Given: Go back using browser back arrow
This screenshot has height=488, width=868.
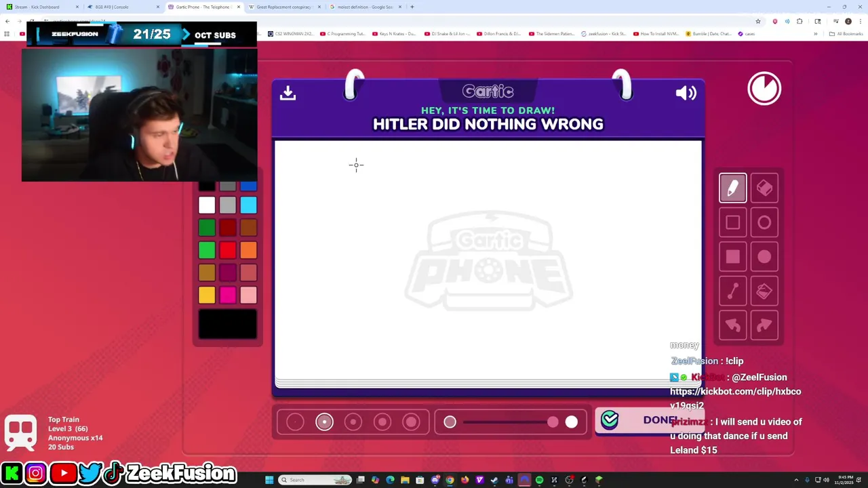Looking at the screenshot, I should pyautogui.click(x=7, y=21).
